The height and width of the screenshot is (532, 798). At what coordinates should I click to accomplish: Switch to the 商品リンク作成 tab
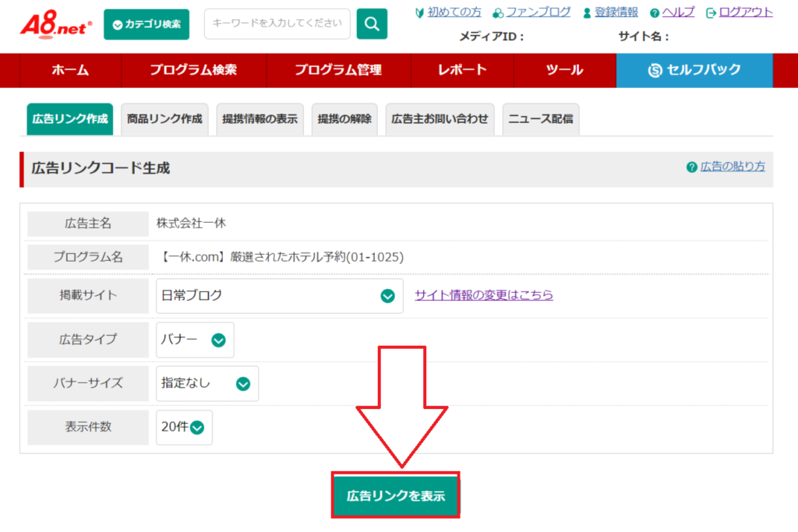click(x=164, y=119)
